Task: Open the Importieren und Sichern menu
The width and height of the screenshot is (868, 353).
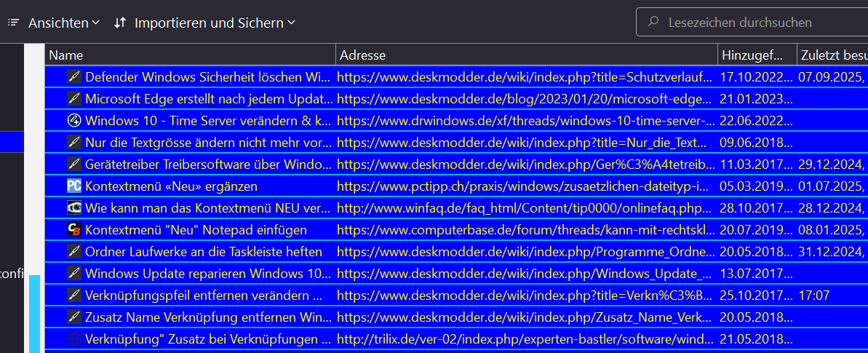Action: (x=215, y=23)
